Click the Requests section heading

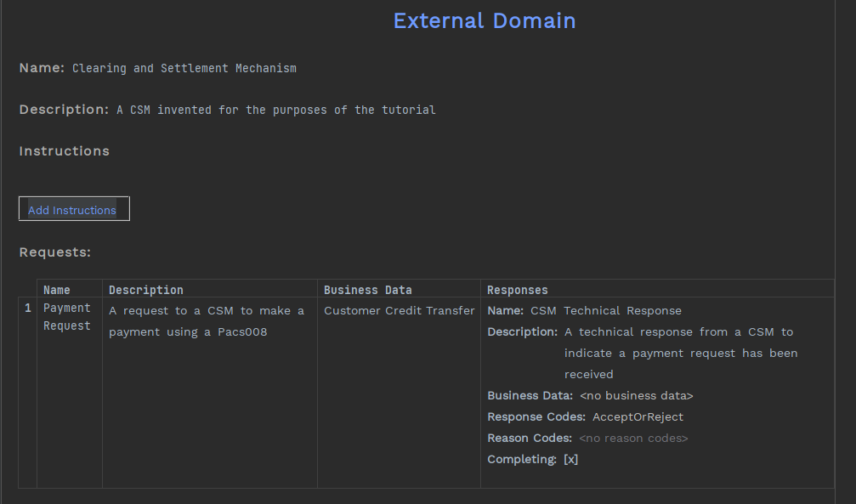[x=54, y=252]
